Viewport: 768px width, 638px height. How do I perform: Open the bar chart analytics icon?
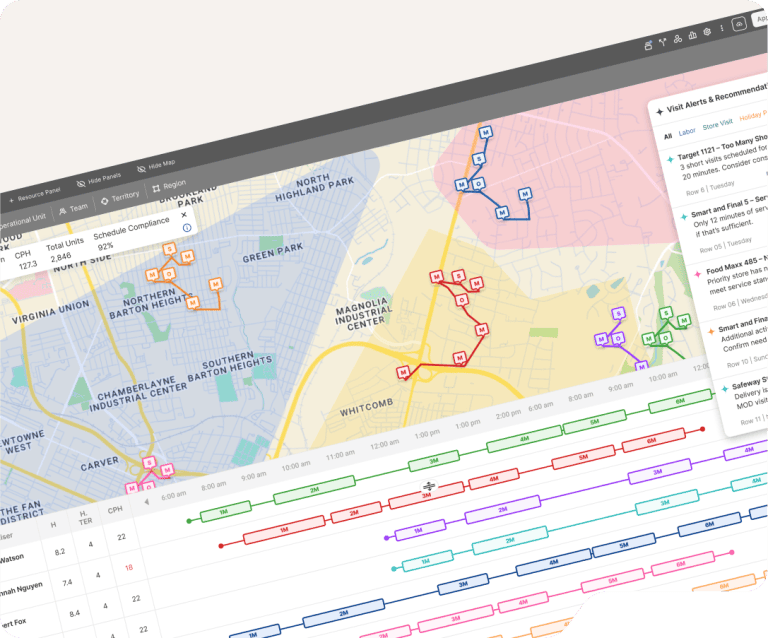pyautogui.click(x=693, y=35)
